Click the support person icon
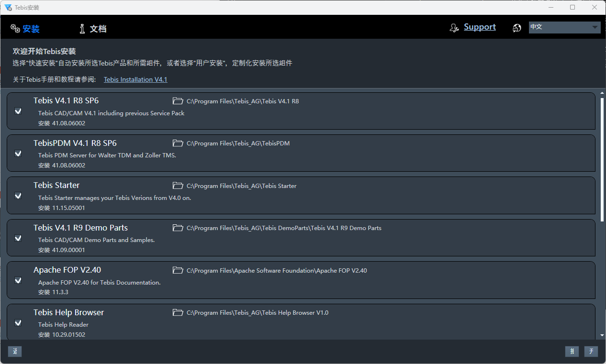 tap(454, 28)
